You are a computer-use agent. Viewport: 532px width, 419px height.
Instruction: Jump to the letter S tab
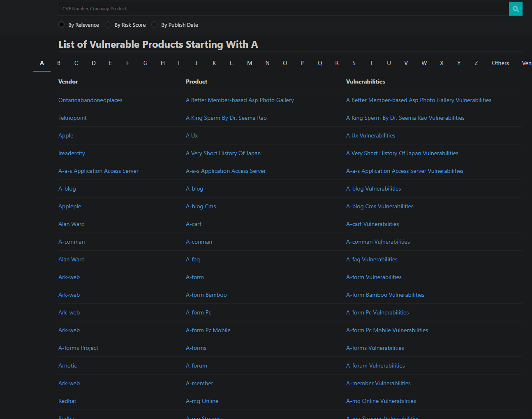(354, 63)
